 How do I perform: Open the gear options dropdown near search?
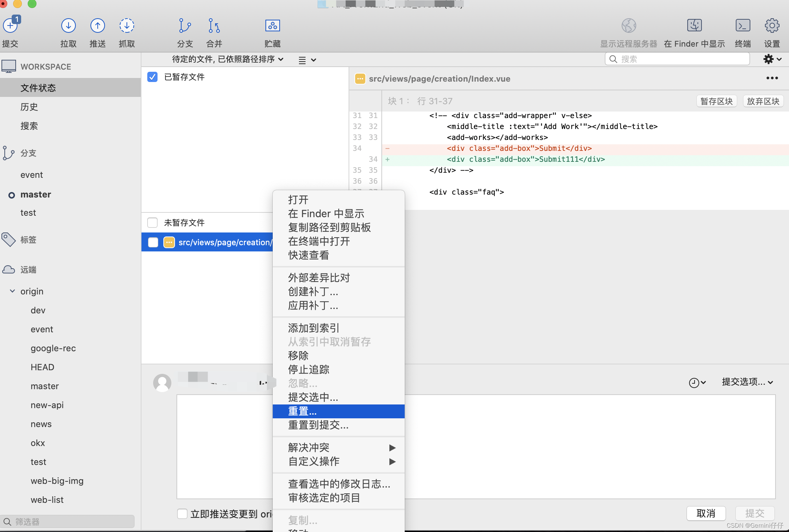pyautogui.click(x=772, y=59)
